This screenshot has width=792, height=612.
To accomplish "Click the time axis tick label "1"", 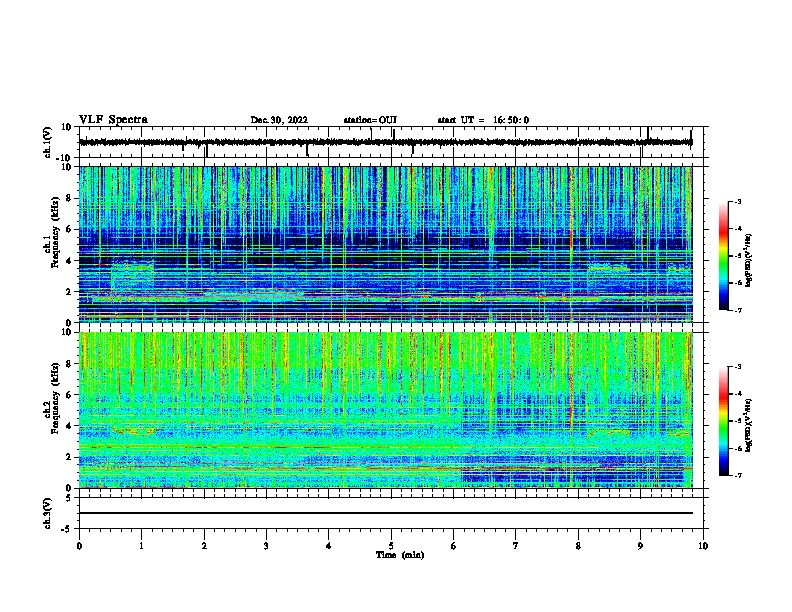I will [x=141, y=546].
